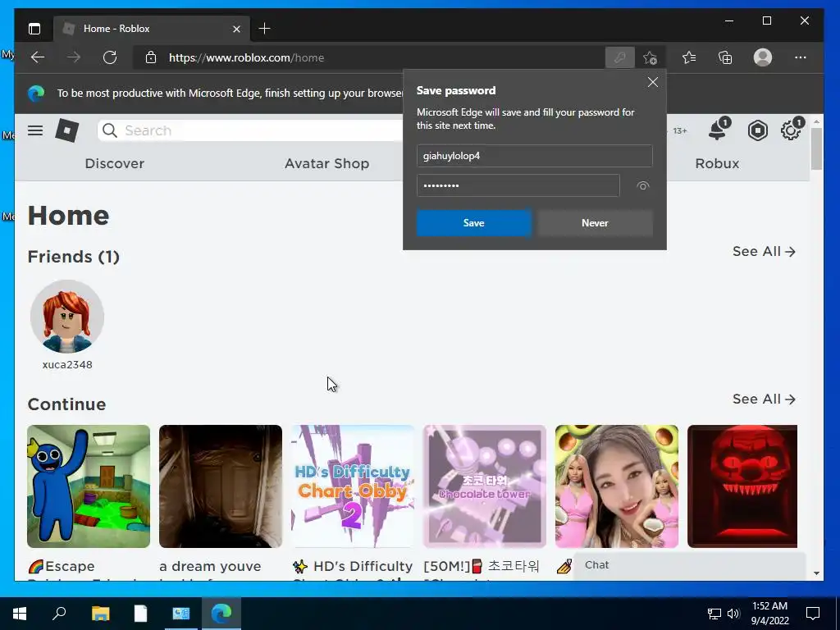The height and width of the screenshot is (630, 840).
Task: Click the Roblox Search box
Action: [x=250, y=130]
